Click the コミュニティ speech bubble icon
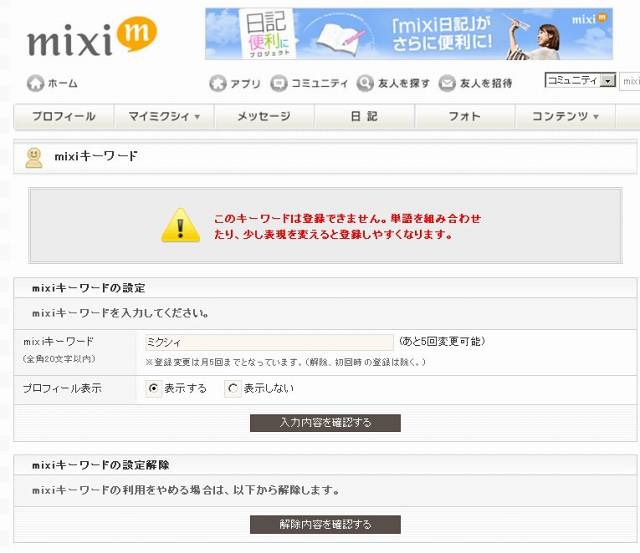The image size is (640, 553). pyautogui.click(x=279, y=83)
